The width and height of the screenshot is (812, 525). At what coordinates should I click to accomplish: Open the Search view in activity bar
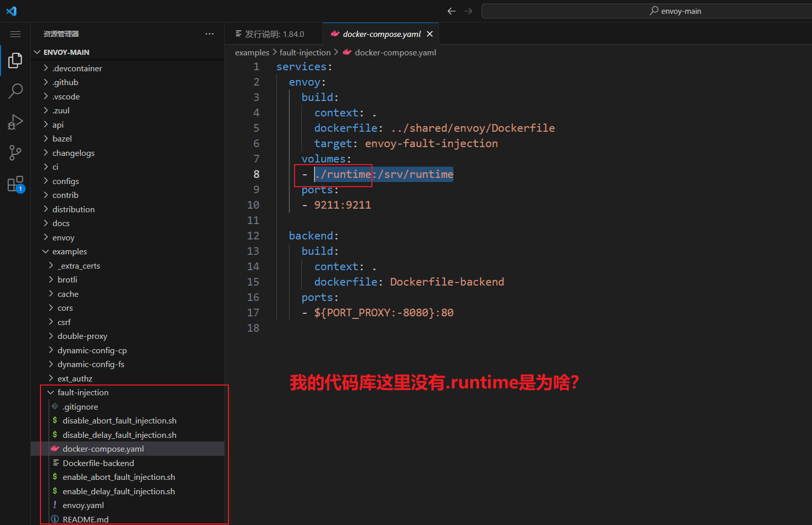15,91
